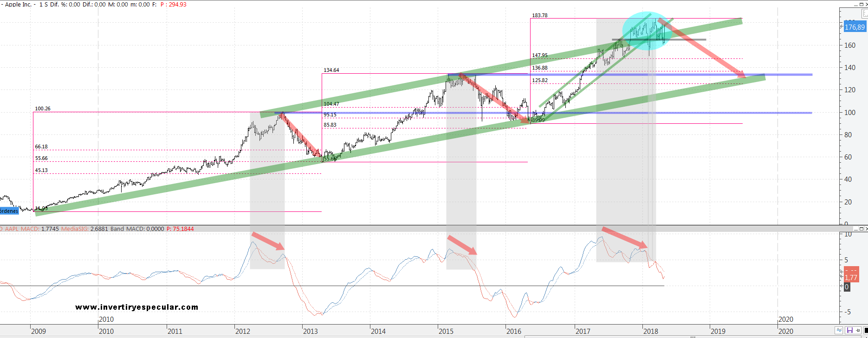Close the MACD indicator panel
The image size is (868, 338).
coord(866,229)
